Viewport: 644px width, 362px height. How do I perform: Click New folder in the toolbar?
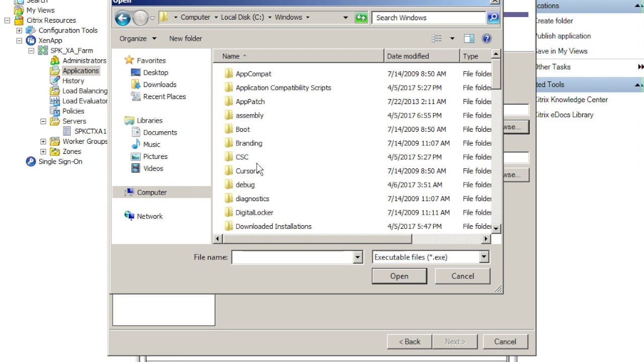[x=186, y=38]
